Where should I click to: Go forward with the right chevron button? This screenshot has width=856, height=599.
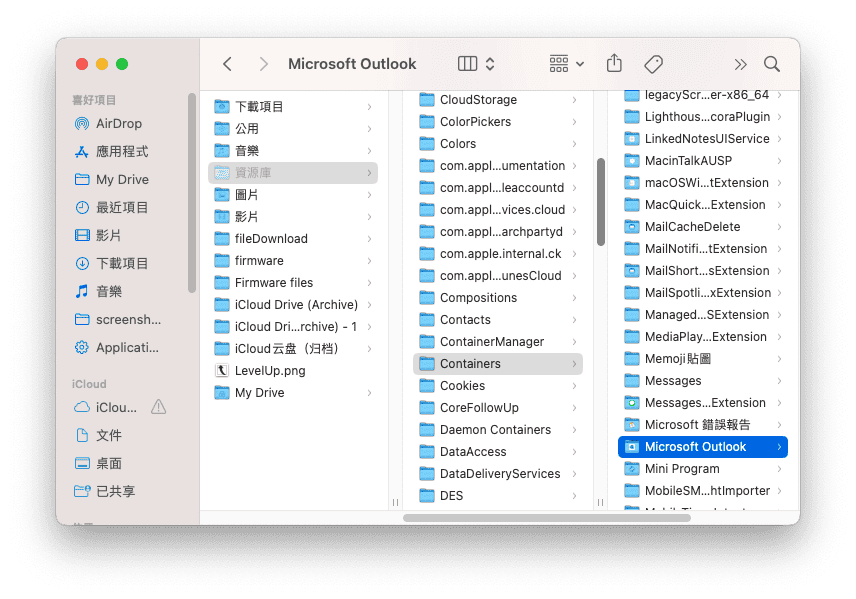[x=263, y=64]
